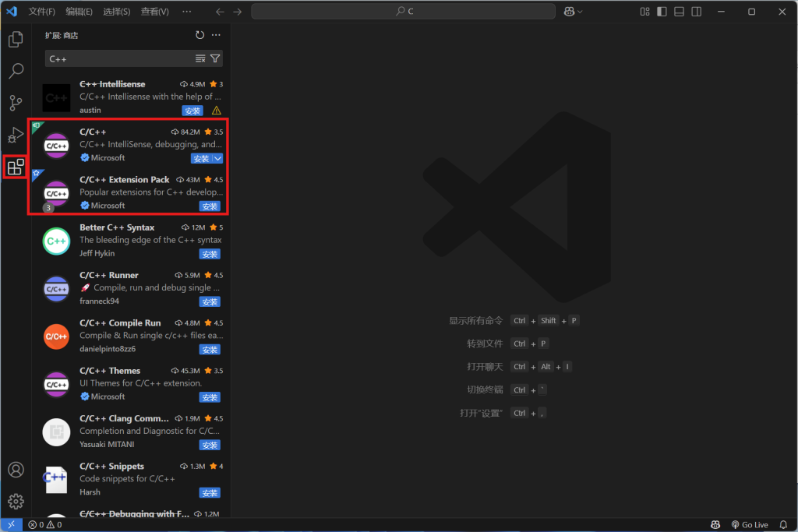The height and width of the screenshot is (532, 798).
Task: Select C/C++ Runner extension title
Action: pyautogui.click(x=109, y=275)
